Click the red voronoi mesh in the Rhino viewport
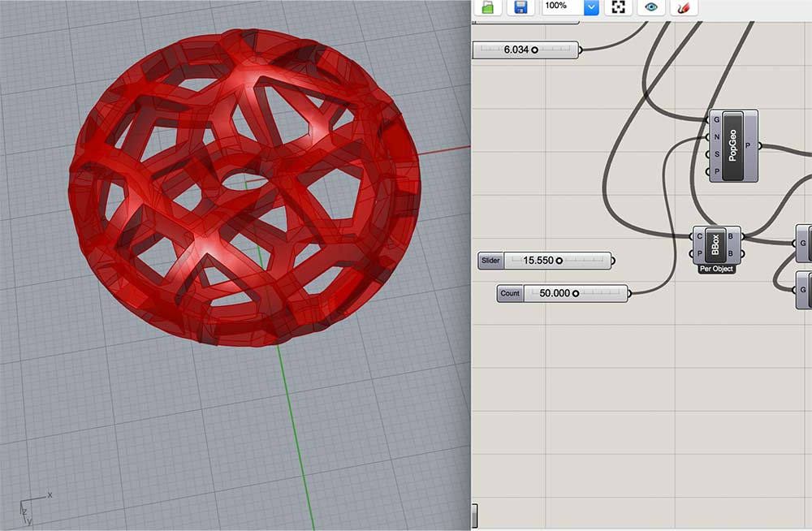Screen dimensions: 812x531 point(244,187)
